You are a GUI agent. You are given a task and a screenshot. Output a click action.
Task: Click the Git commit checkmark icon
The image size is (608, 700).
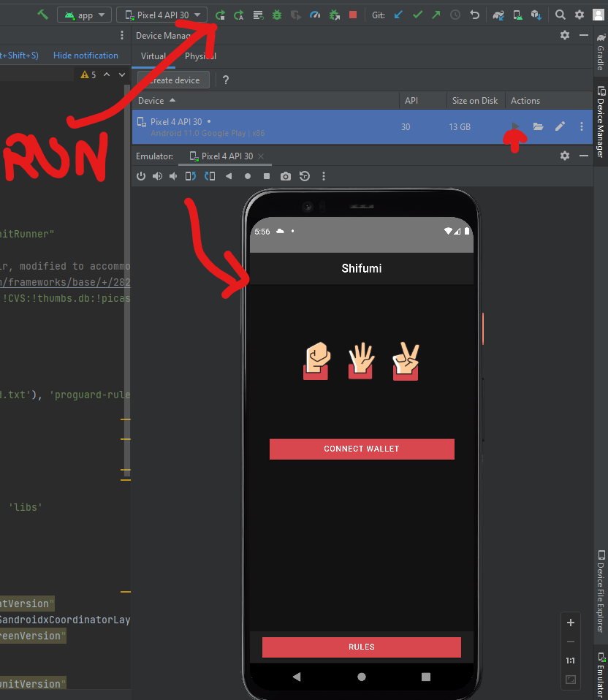(417, 15)
